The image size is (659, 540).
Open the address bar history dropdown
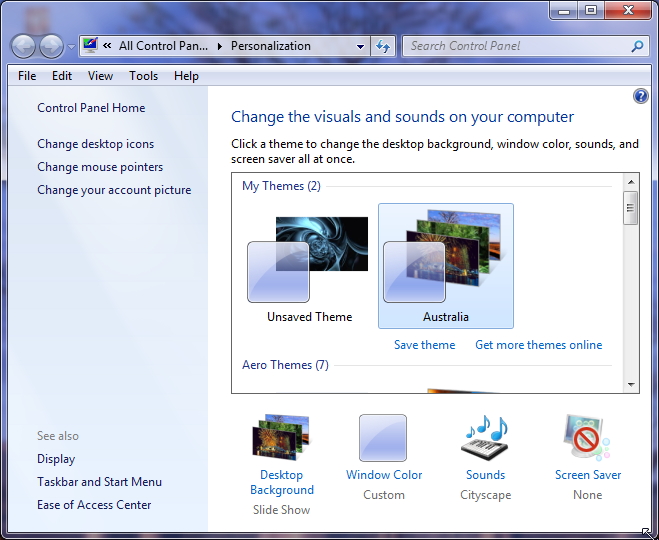click(360, 46)
